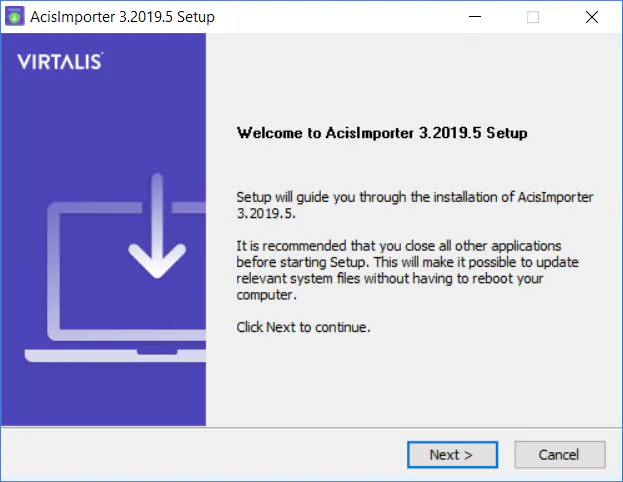Click the white download arrow graphic
This screenshot has width=623, height=482.
pyautogui.click(x=157, y=226)
